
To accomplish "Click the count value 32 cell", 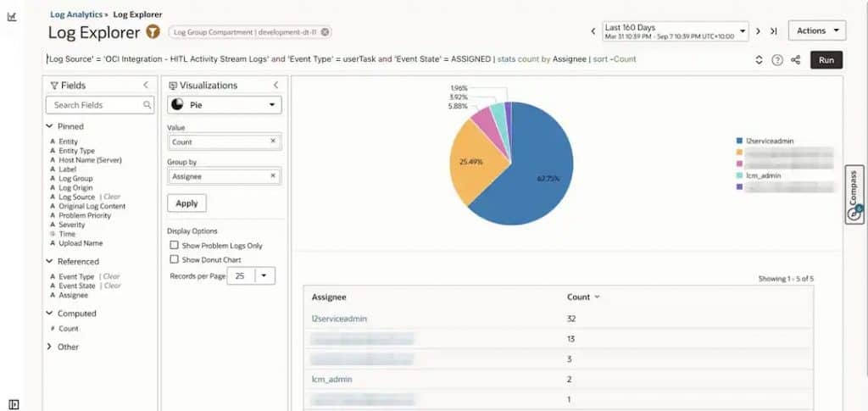I will [571, 319].
